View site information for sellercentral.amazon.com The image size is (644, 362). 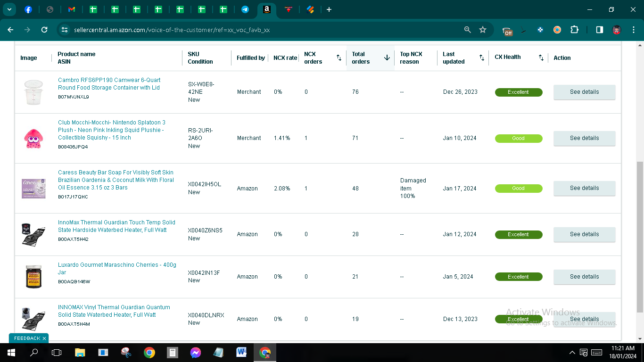65,30
